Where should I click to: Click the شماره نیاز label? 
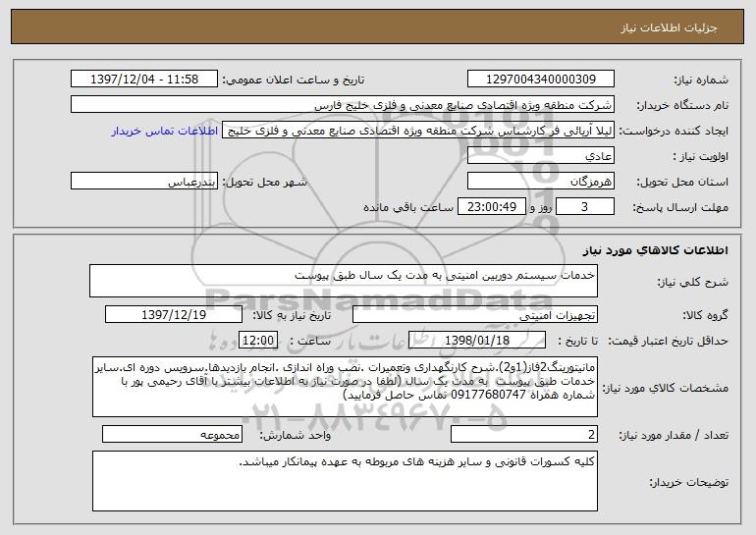[x=701, y=80]
